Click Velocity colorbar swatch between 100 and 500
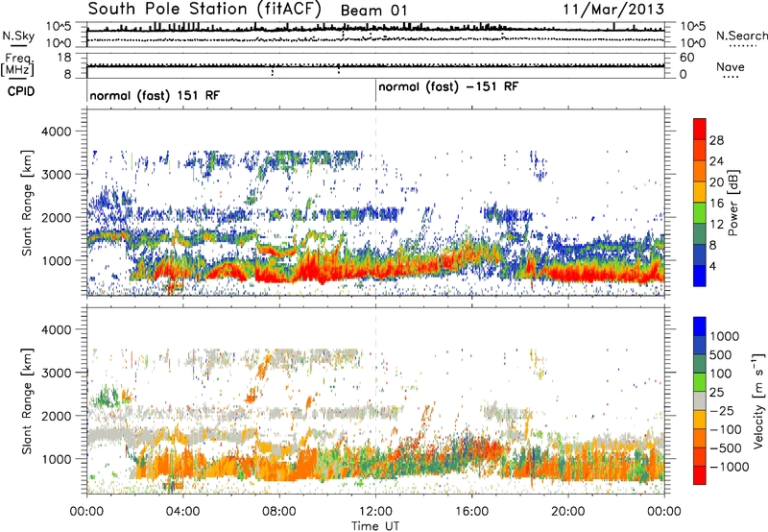The width and height of the screenshot is (768, 532). coord(700,364)
